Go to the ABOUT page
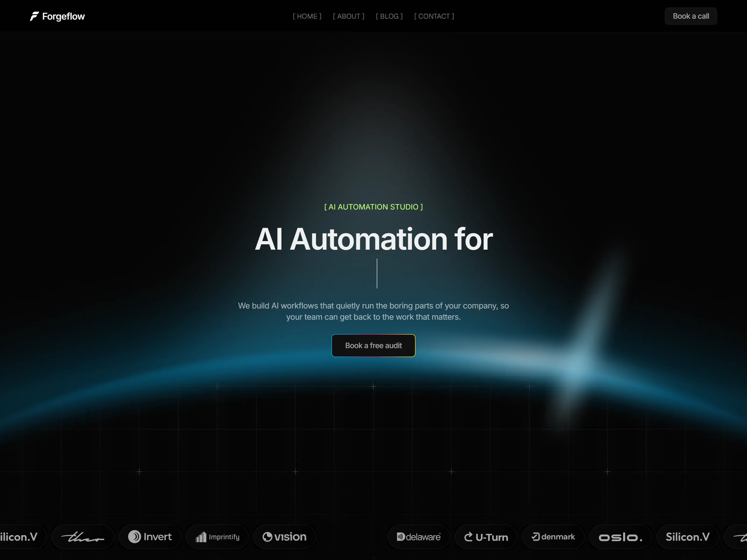Screen dimensions: 747x560 pos(349,16)
